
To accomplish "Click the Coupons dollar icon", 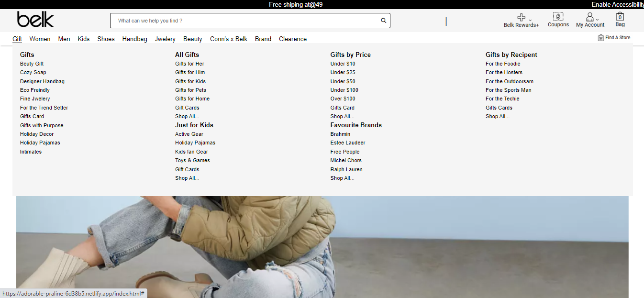I will click(558, 17).
